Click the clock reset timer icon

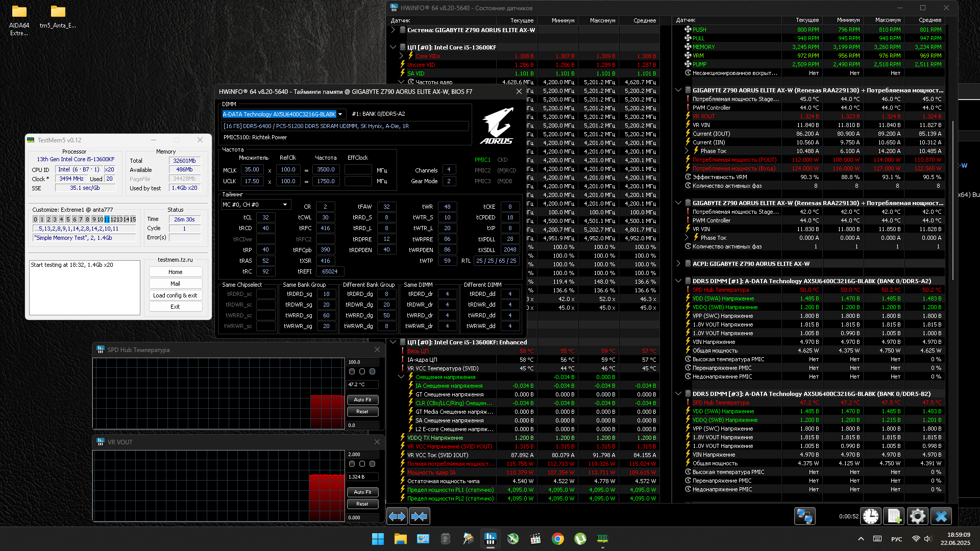tap(871, 516)
